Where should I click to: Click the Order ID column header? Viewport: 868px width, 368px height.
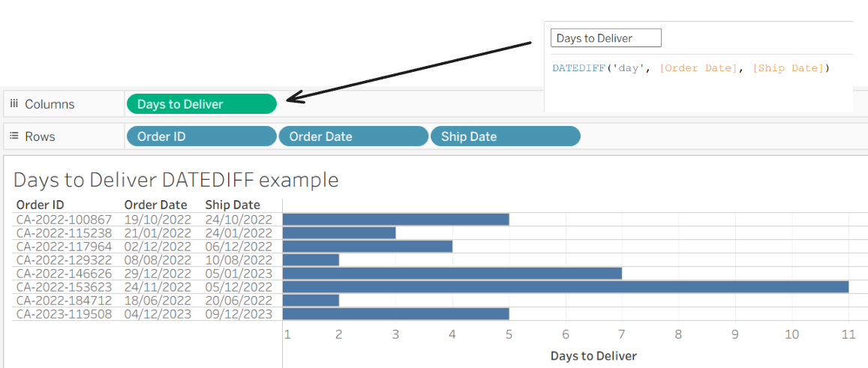click(x=40, y=205)
